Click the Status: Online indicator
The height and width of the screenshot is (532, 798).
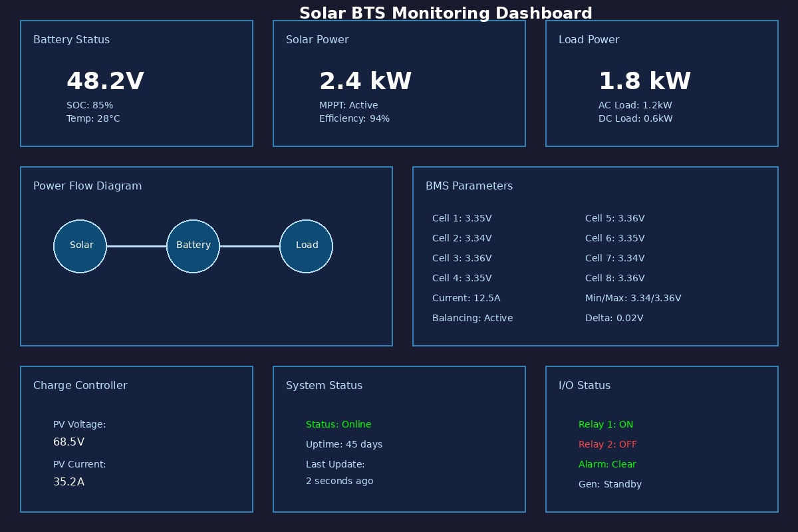pos(339,424)
